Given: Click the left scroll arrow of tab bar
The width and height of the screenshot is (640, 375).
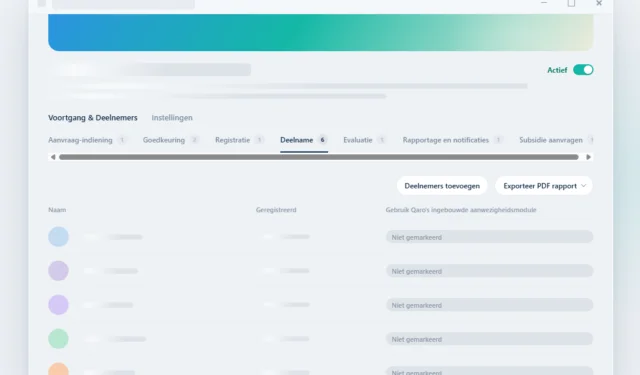Looking at the screenshot, I should (53, 157).
